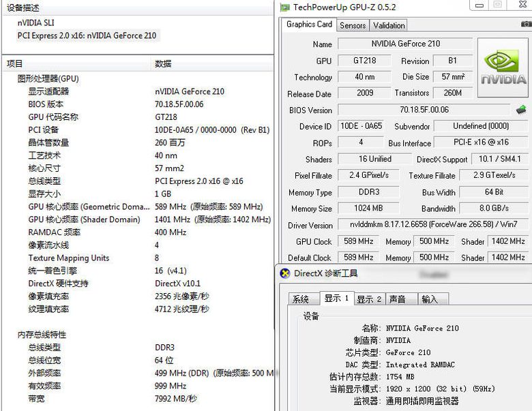The image size is (532, 411).
Task: Select the 晶体管数量 row
Action: 138,142
